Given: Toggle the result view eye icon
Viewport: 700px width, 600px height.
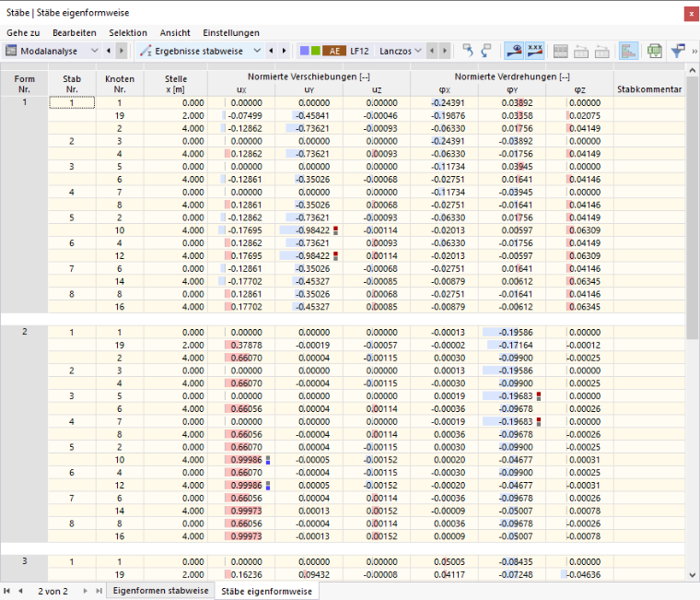Looking at the screenshot, I should click(514, 51).
